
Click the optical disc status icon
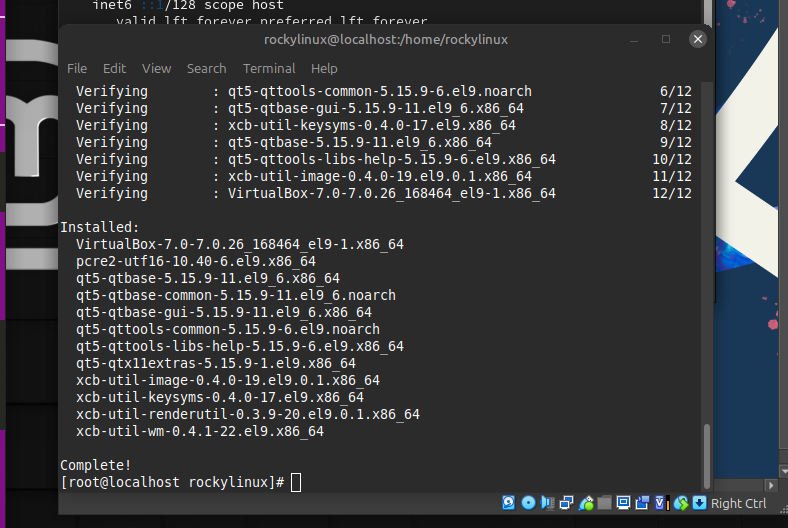[528, 503]
